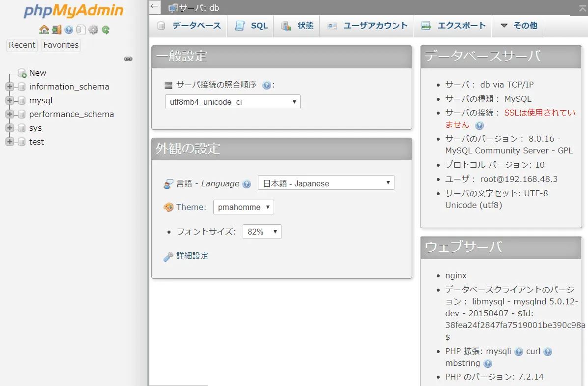Screen dimensions: 588x386
Task: Click New to create a database
Action: pyautogui.click(x=37, y=72)
